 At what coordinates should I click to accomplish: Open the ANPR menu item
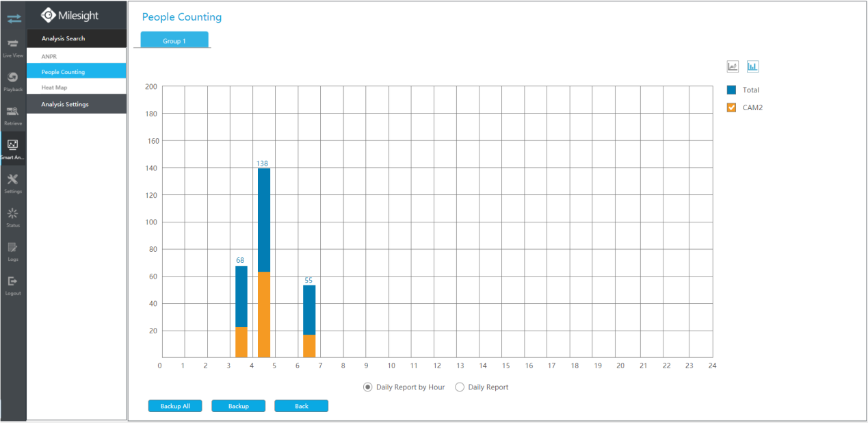pos(77,56)
